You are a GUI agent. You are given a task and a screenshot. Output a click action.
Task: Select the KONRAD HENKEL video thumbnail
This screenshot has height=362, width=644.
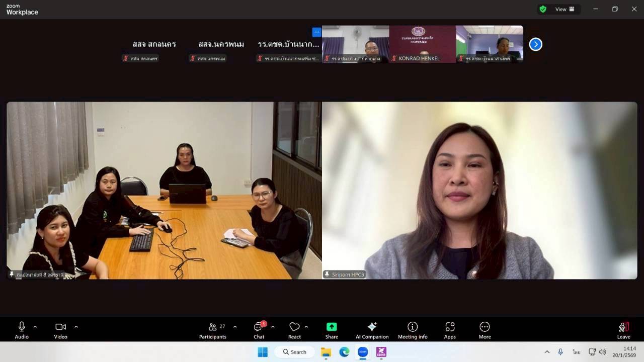click(x=422, y=44)
